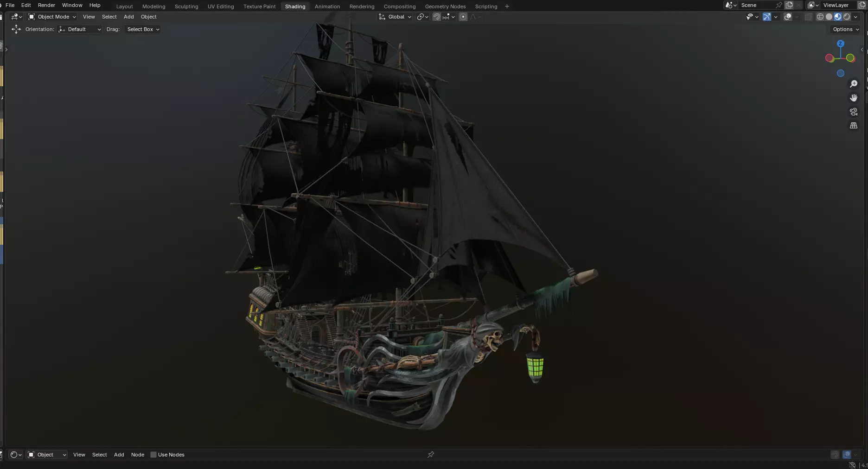
Task: Open the view layer browse icon
Action: point(813,5)
